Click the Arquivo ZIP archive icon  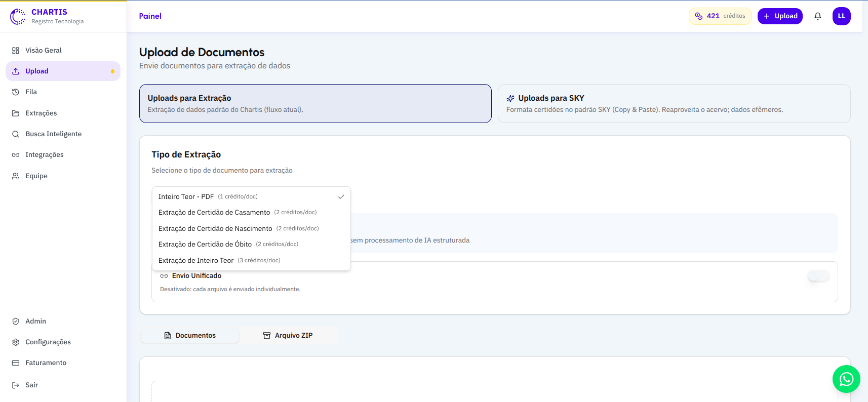coord(267,336)
